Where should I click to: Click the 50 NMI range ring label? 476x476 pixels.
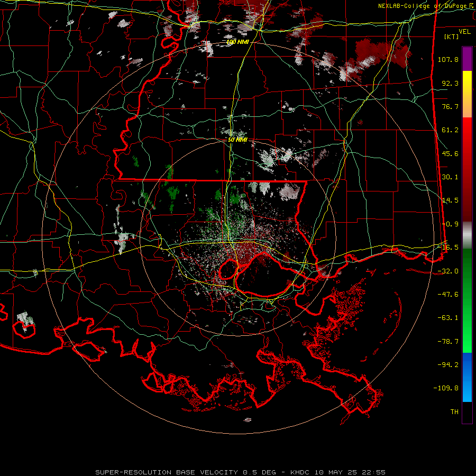[x=237, y=140]
